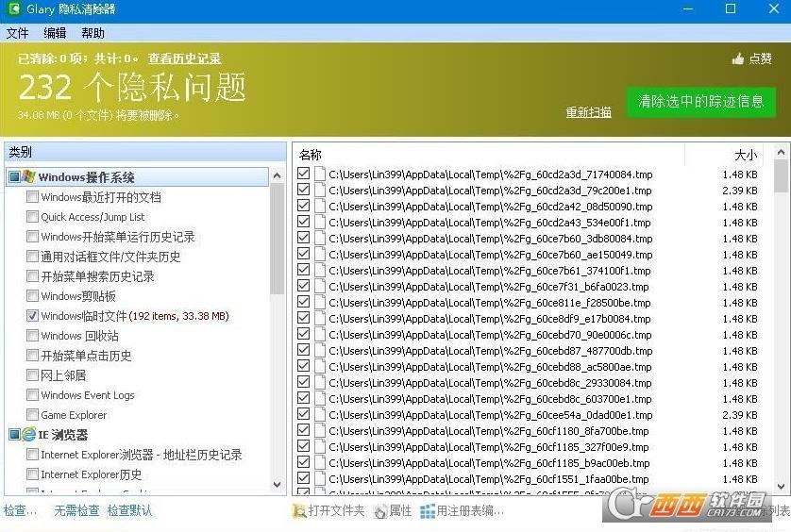The image size is (791, 532).
Task: Open 查看历史记录 link
Action: [184, 58]
